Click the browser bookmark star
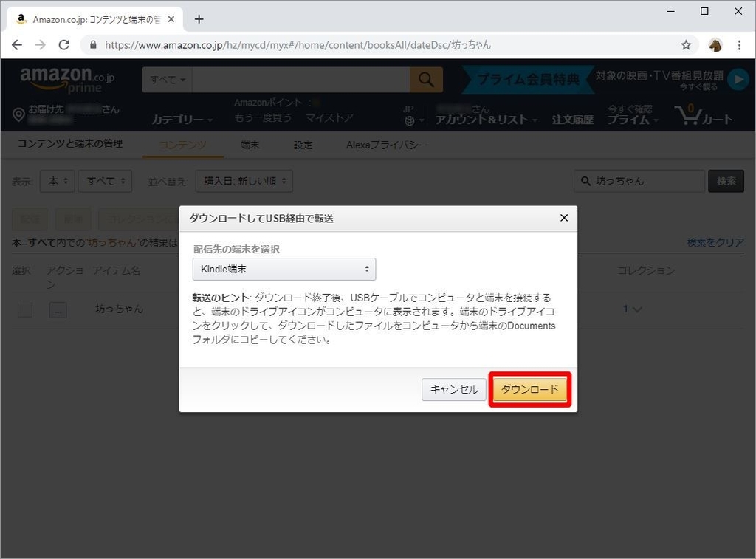Viewport: 756px width, 559px height. click(x=686, y=44)
